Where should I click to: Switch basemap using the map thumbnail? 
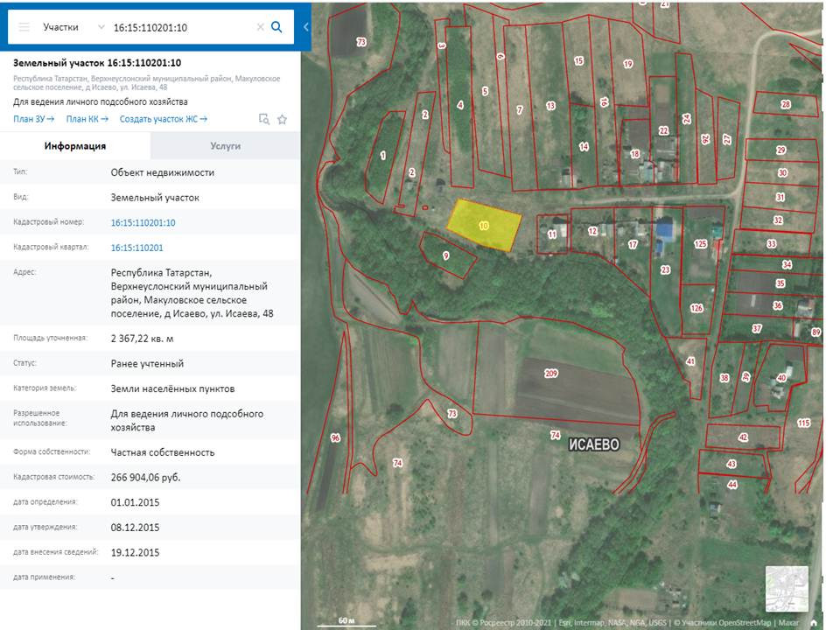click(787, 588)
